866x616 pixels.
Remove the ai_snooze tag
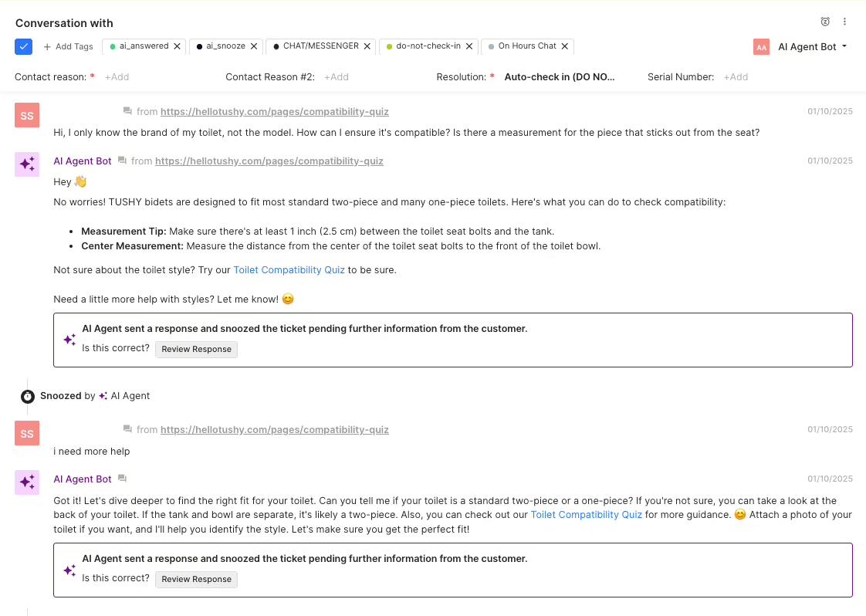[x=253, y=46]
